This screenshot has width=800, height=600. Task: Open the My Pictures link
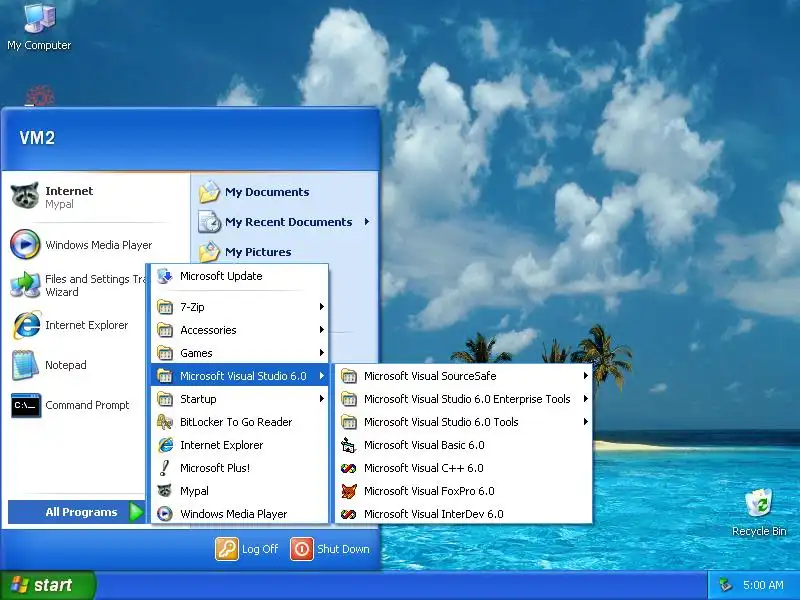pos(258,252)
